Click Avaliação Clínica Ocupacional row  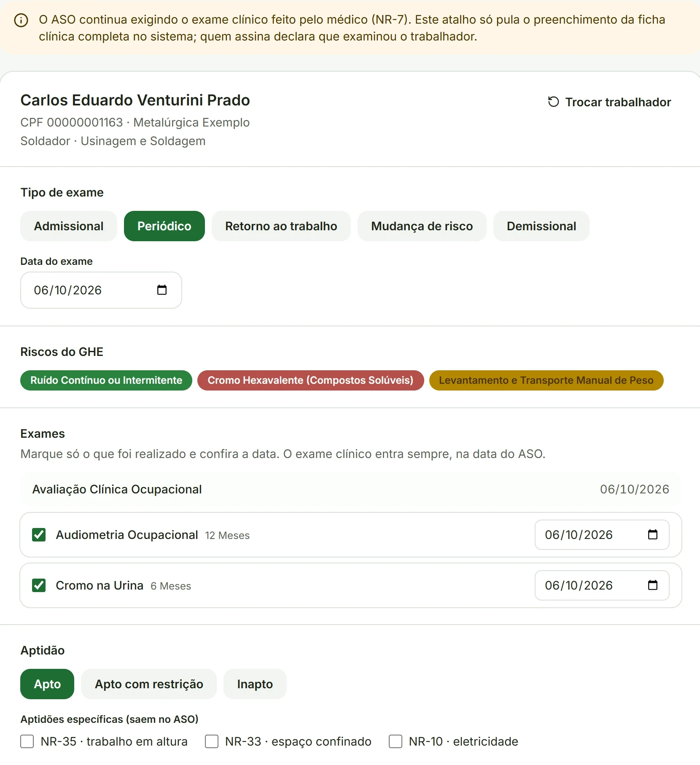(x=351, y=489)
